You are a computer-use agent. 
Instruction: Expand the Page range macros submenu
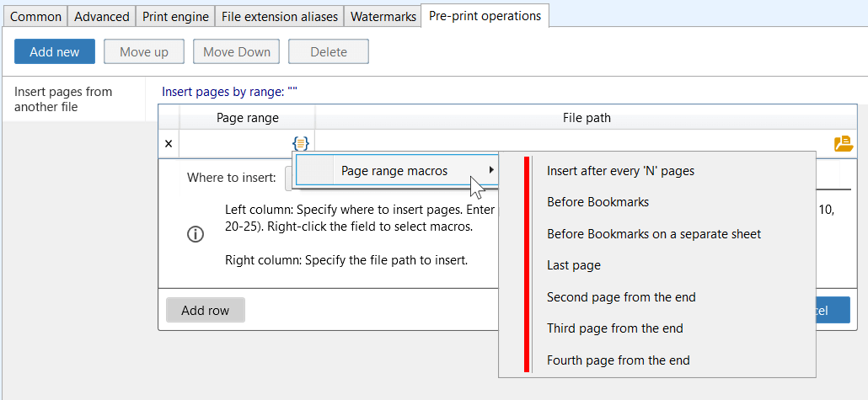click(x=394, y=171)
